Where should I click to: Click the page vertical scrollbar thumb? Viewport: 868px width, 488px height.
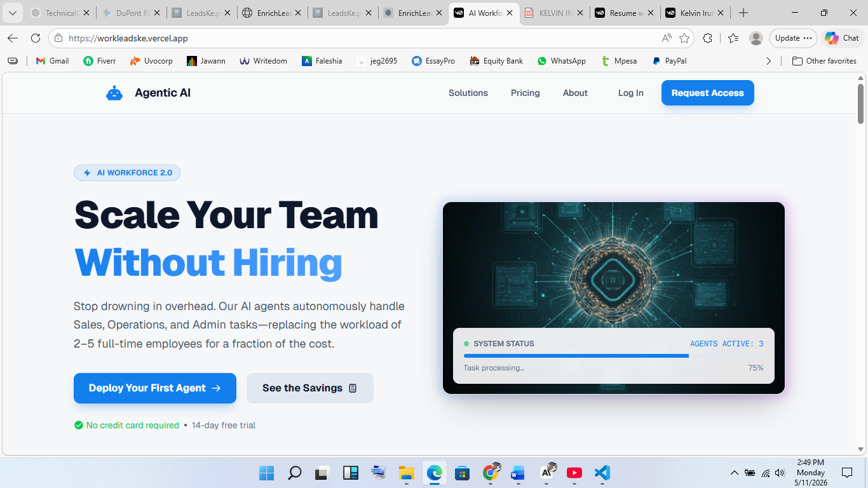pyautogui.click(x=861, y=104)
